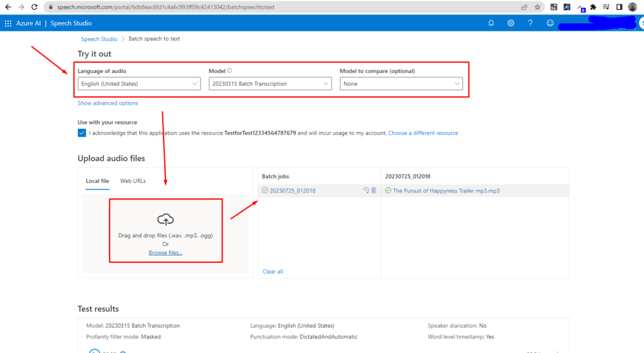Click Word level timestamp: Yes text

(x=461, y=337)
